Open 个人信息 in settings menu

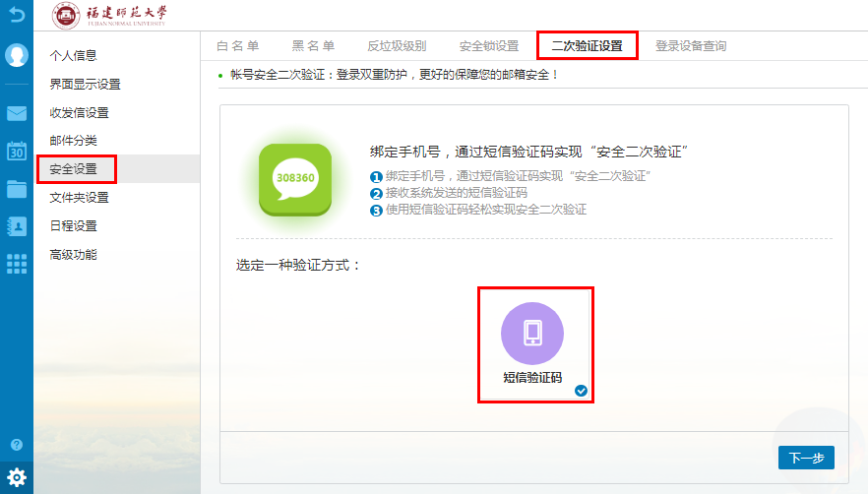[74, 56]
